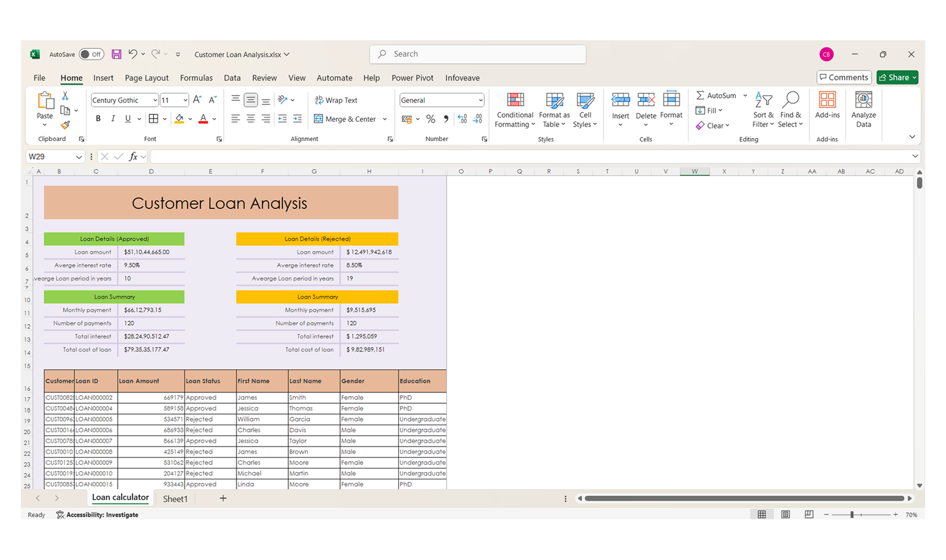Click the Borders icon in Font group

[x=153, y=119]
